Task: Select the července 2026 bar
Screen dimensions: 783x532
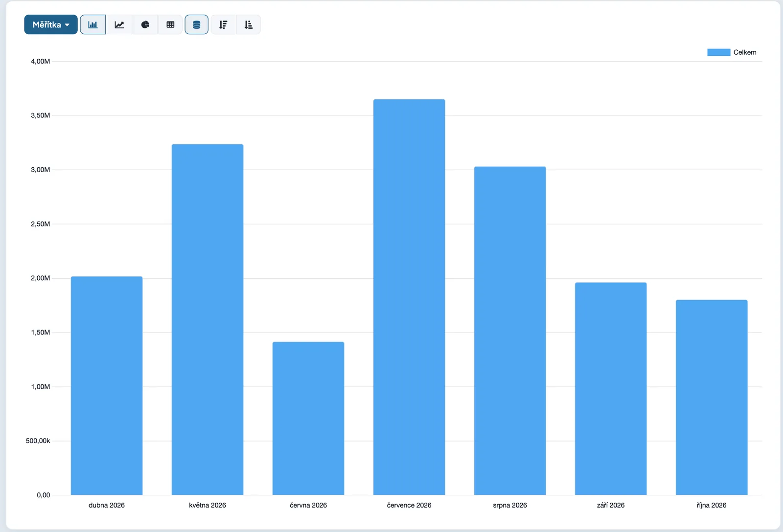Action: click(409, 297)
